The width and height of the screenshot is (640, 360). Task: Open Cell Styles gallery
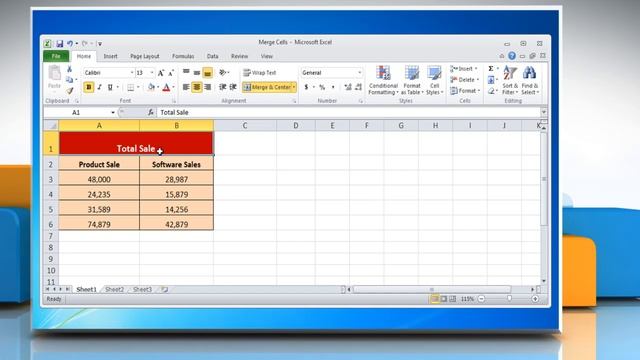point(434,80)
